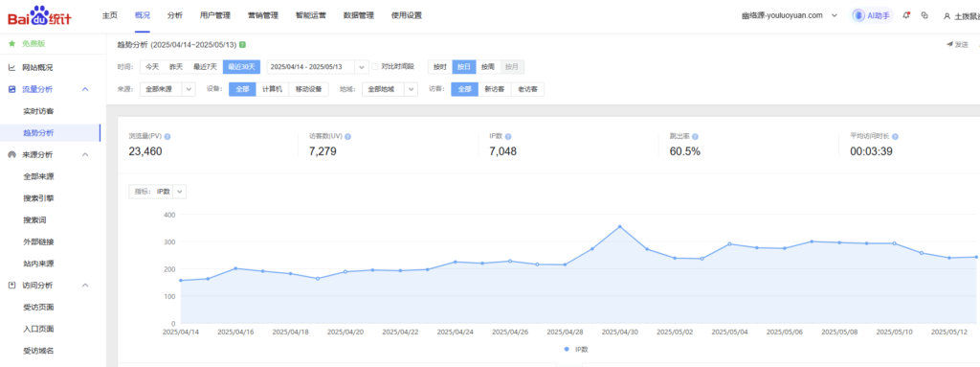980x367 pixels.
Task: Click the 00:03:39 average duration value
Action: [871, 151]
